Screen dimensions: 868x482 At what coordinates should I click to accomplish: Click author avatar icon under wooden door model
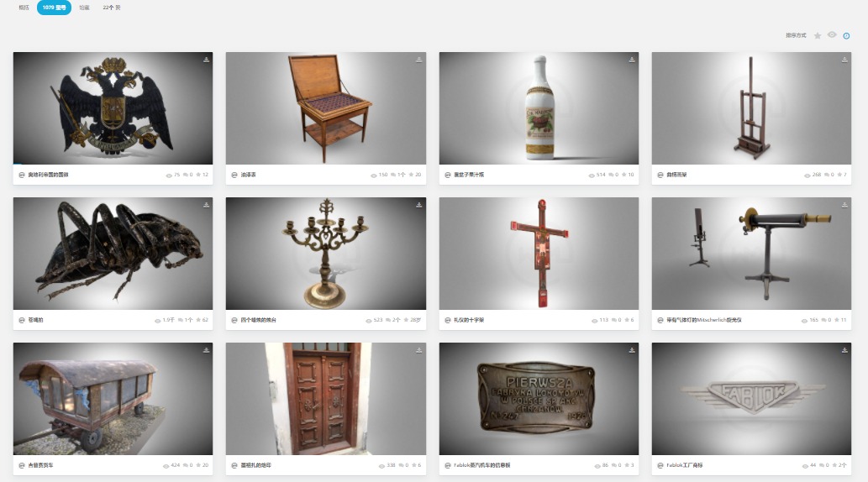click(x=234, y=465)
